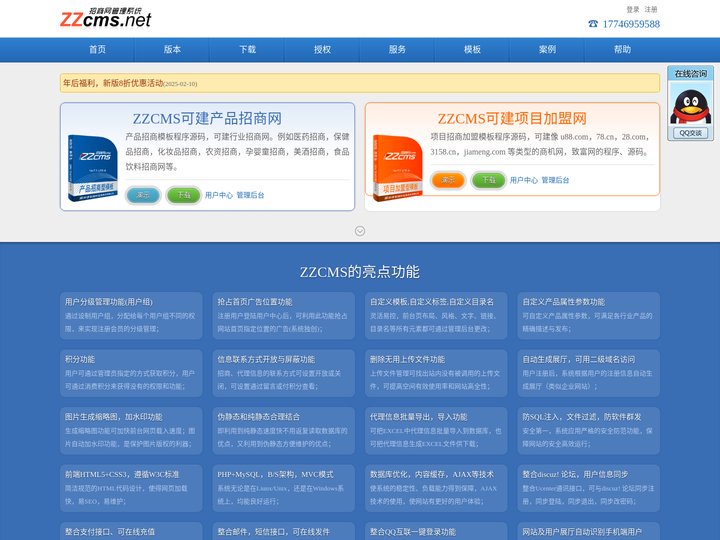Click the QQ penguin icon

click(x=690, y=107)
